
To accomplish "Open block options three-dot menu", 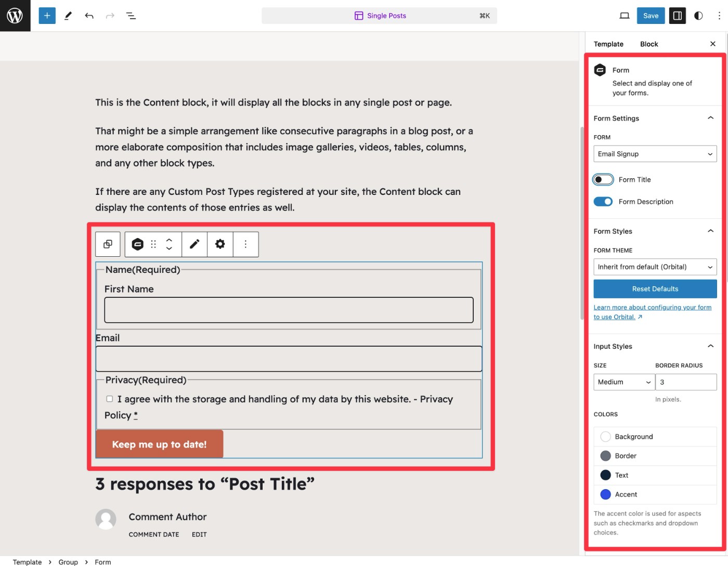I will coord(245,244).
